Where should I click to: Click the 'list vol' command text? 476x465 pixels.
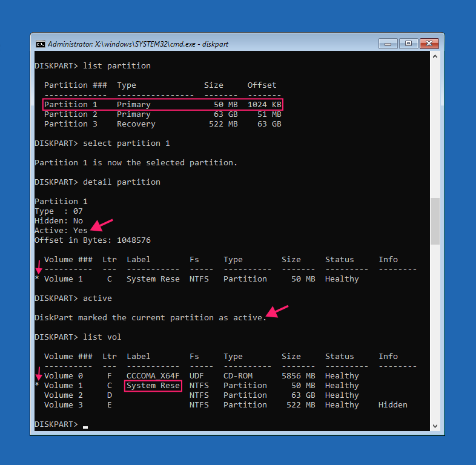coord(102,337)
